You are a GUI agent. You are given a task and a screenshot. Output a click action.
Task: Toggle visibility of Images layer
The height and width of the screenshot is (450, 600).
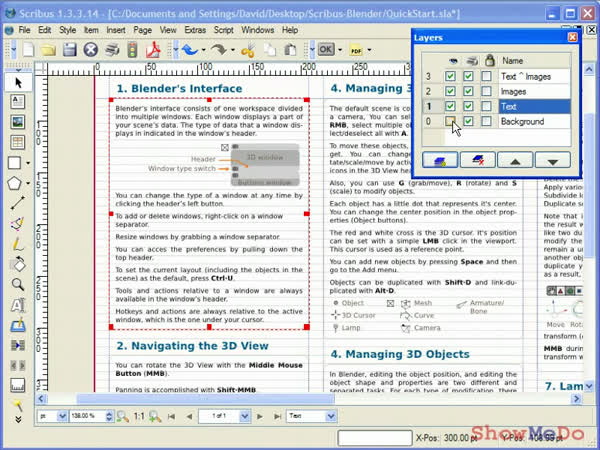pos(450,91)
